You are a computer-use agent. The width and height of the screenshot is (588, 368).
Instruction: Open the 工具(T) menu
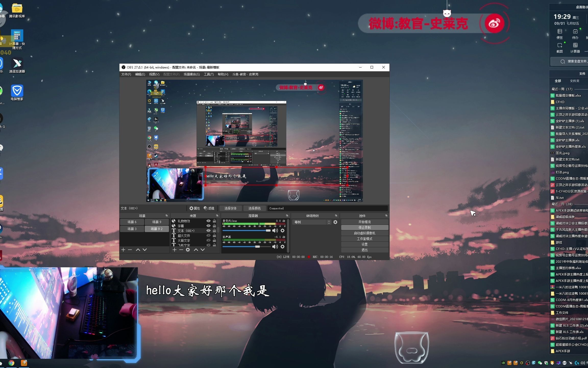click(x=209, y=74)
